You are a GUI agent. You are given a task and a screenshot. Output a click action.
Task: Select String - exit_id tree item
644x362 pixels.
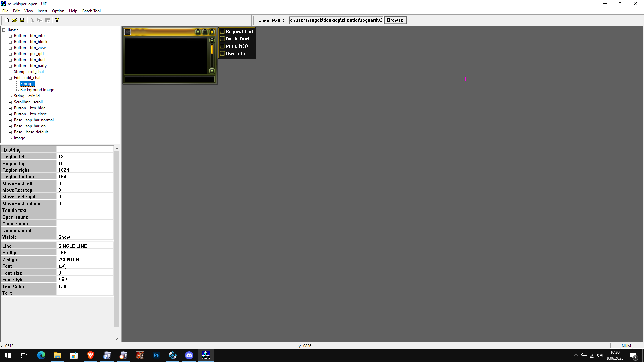27,96
